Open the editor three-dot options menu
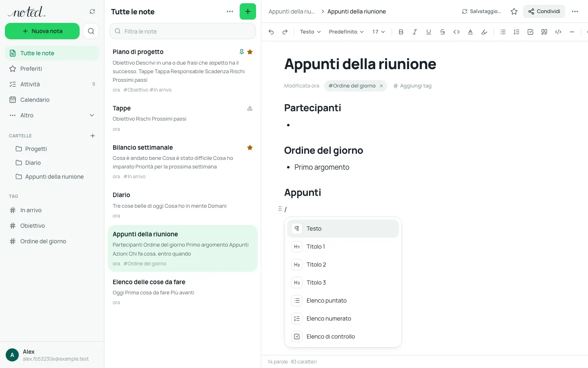Screen dimensions: 588x368 point(575,11)
